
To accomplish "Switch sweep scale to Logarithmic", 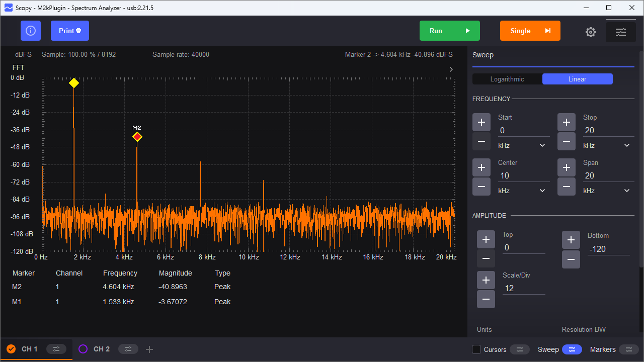I will pyautogui.click(x=507, y=79).
